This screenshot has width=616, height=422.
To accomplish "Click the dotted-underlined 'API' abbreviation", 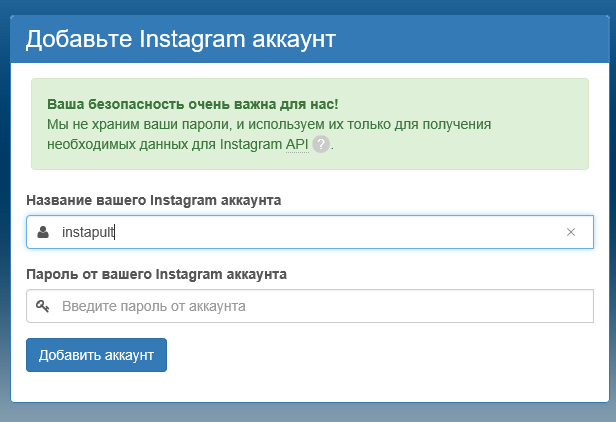I will 297,144.
